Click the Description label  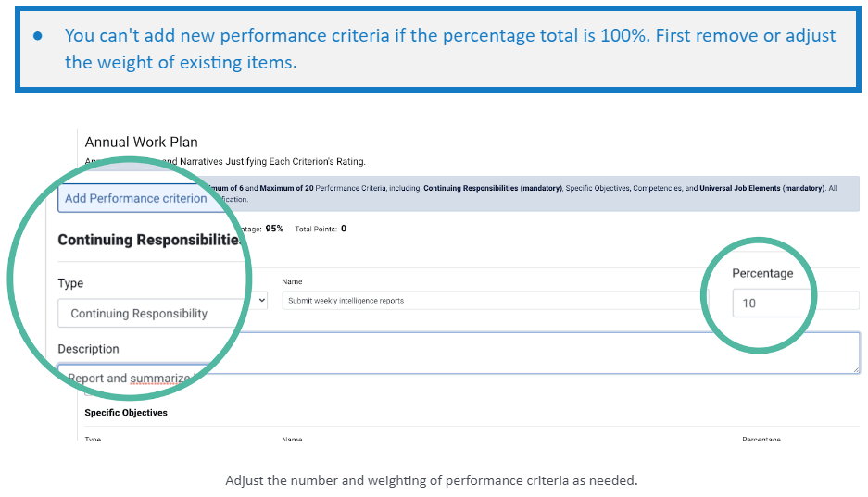[89, 349]
